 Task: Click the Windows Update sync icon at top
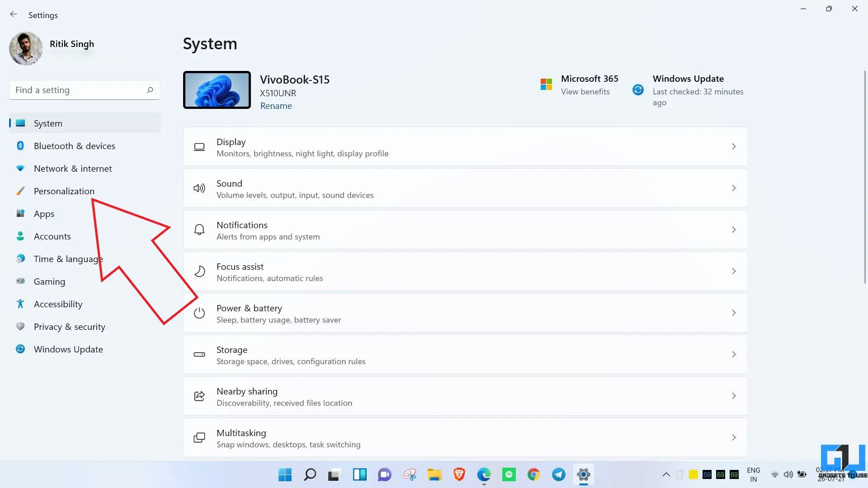(x=638, y=89)
